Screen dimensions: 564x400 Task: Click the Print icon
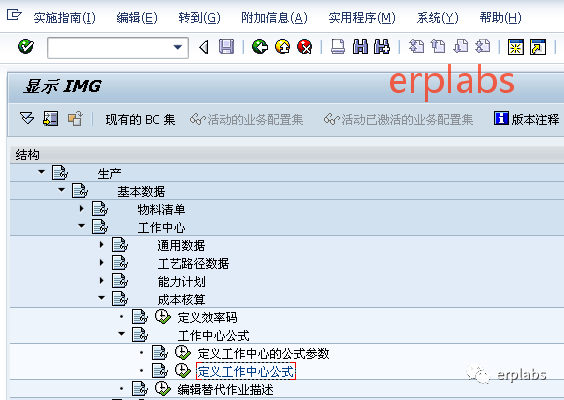click(338, 47)
